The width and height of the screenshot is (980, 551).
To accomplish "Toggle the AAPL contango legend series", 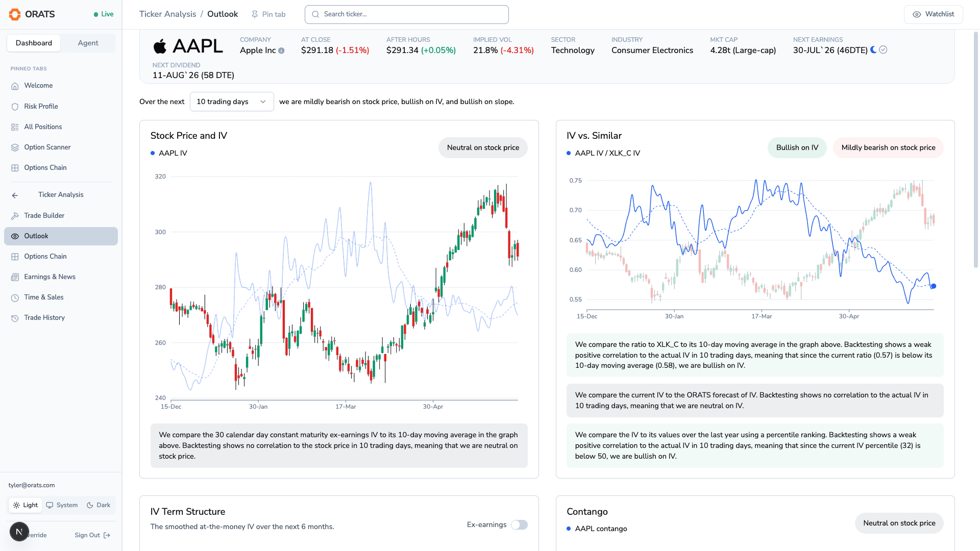I will click(597, 529).
